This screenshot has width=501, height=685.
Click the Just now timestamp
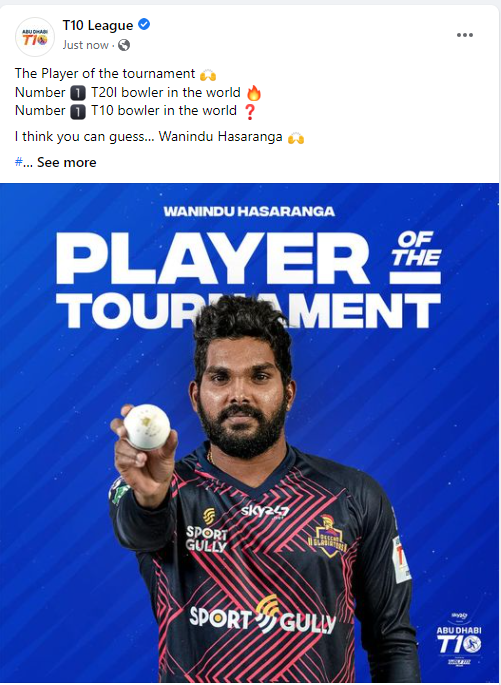tap(85, 45)
